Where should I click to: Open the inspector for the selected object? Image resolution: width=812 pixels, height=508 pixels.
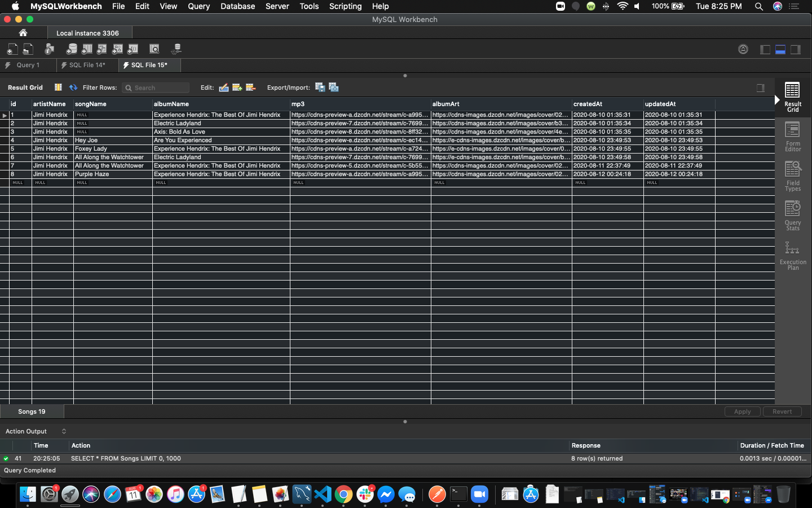click(49, 49)
